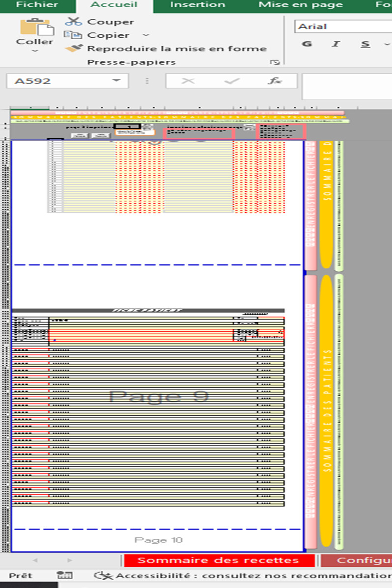392x588 pixels.
Task: Select the Reproduire la mise en forme paintbrush
Action: pyautogui.click(x=74, y=49)
